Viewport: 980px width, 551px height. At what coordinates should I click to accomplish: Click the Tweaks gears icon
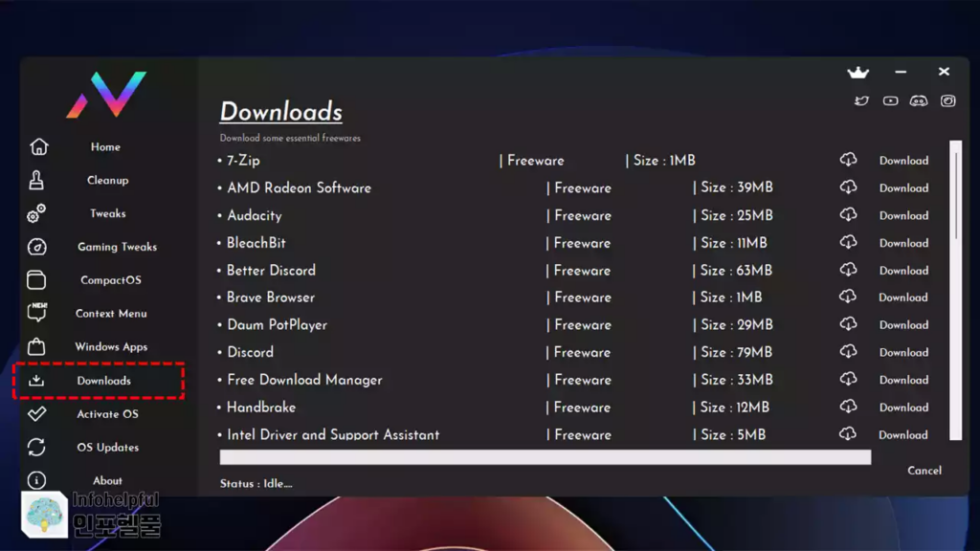point(36,213)
